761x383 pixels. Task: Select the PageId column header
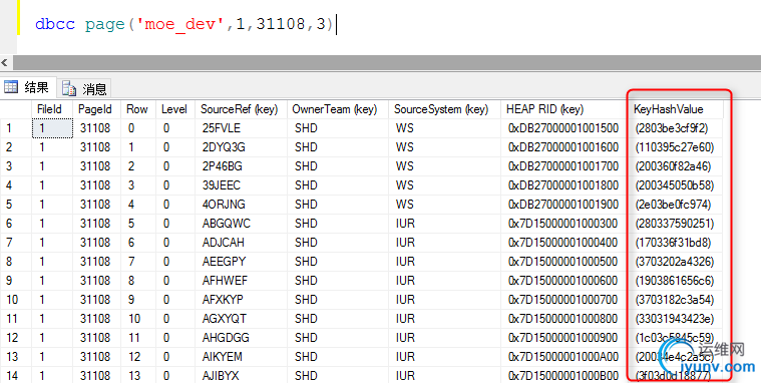point(96,109)
